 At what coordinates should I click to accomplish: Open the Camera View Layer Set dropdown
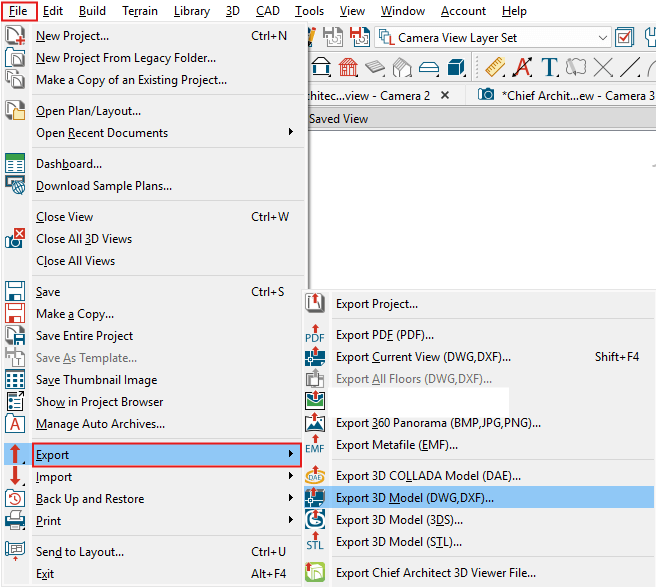[x=493, y=38]
